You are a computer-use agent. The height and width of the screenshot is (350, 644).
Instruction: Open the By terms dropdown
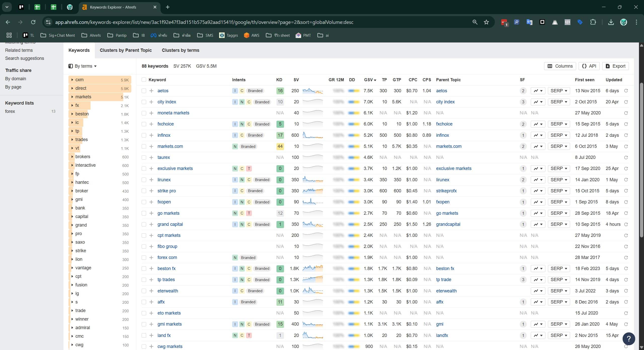83,66
